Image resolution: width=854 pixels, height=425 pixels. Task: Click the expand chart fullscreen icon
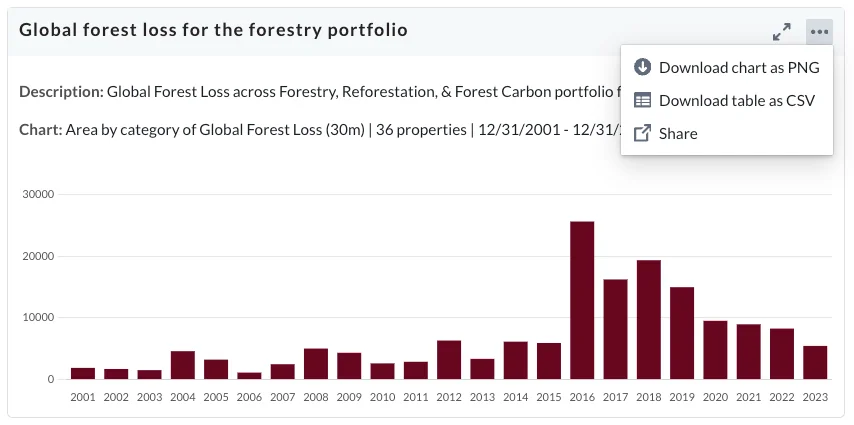point(782,32)
